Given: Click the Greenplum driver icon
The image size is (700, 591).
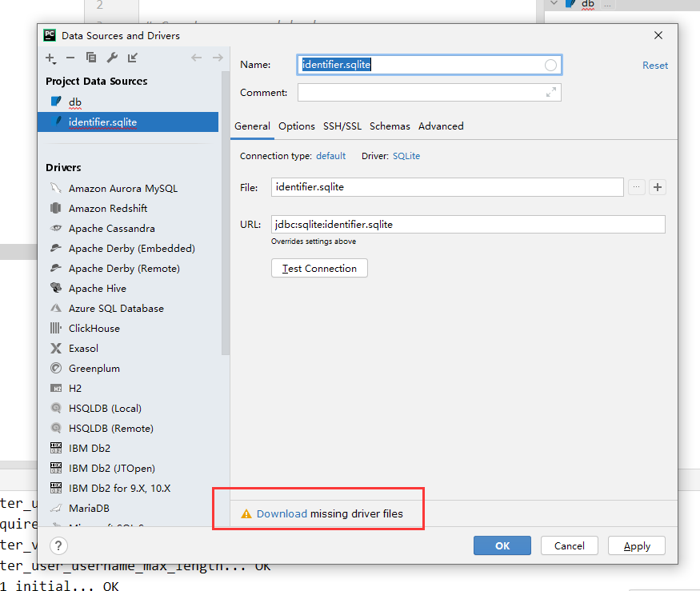Looking at the screenshot, I should pyautogui.click(x=56, y=368).
